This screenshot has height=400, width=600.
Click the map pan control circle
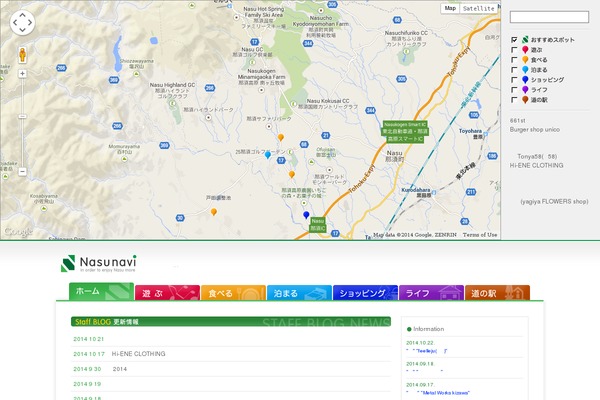click(22, 23)
